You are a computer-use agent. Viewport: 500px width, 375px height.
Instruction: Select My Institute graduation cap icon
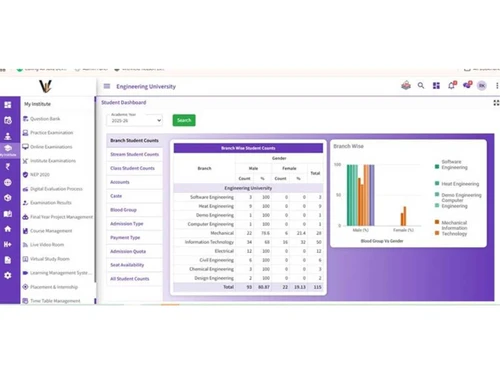pos(8,150)
